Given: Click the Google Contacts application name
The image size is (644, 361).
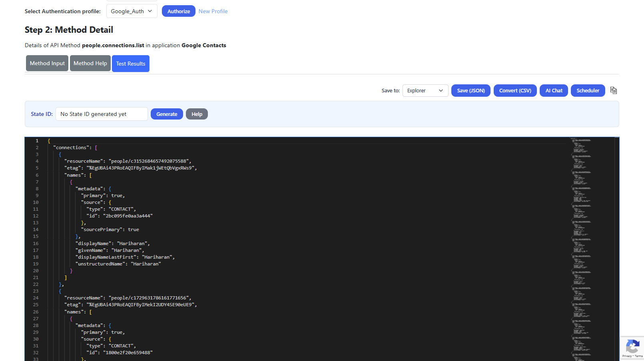Looking at the screenshot, I should pos(204,45).
